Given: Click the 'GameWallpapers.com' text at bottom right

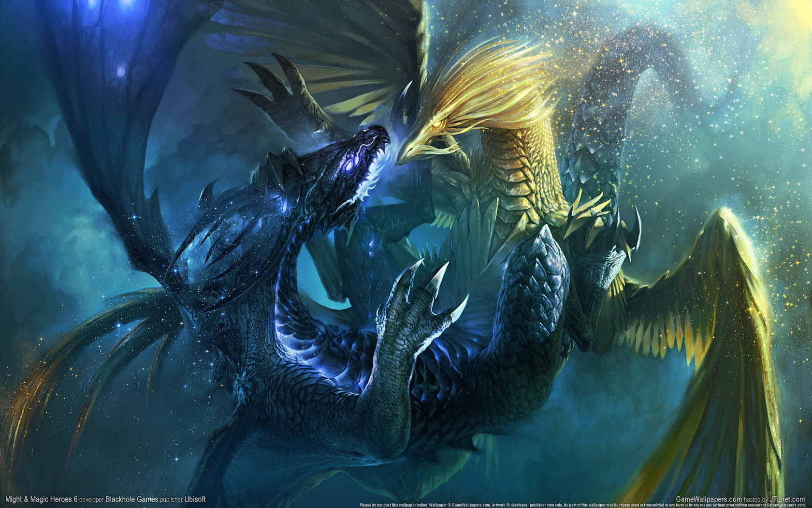Looking at the screenshot, I should tap(709, 499).
